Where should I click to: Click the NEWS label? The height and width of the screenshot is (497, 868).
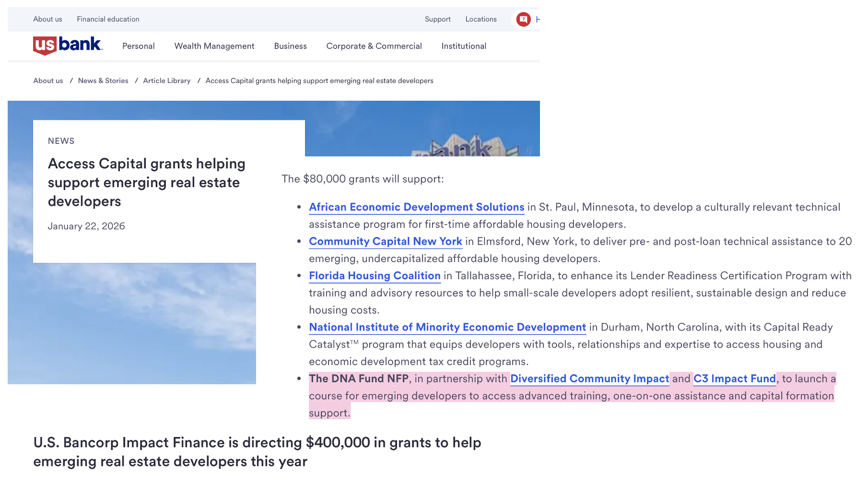pyautogui.click(x=61, y=141)
